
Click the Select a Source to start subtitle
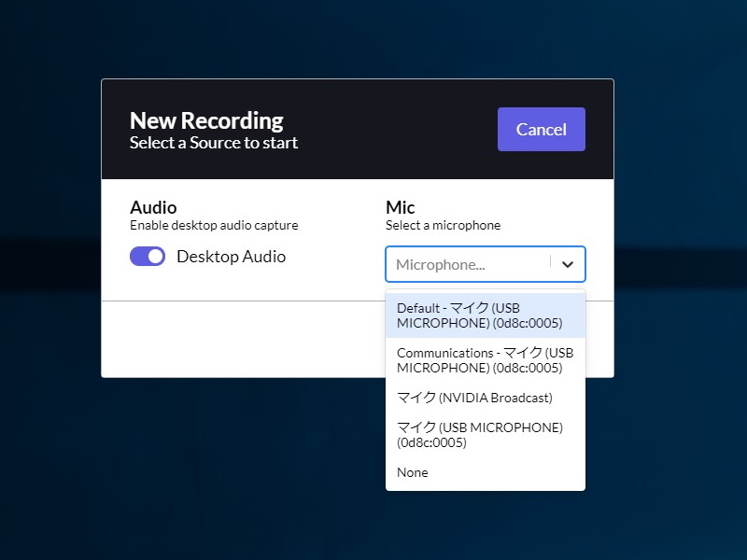tap(213, 143)
